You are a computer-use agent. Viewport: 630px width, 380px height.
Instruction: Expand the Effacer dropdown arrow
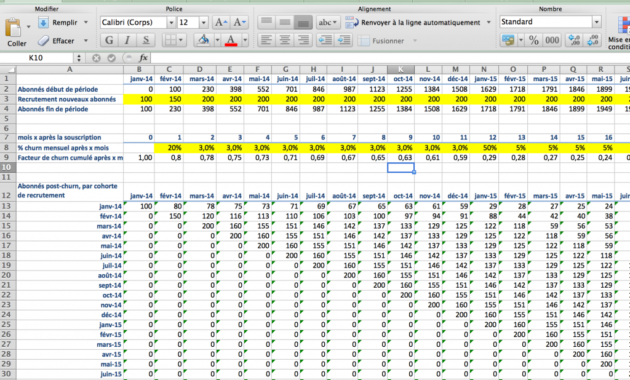pos(86,41)
